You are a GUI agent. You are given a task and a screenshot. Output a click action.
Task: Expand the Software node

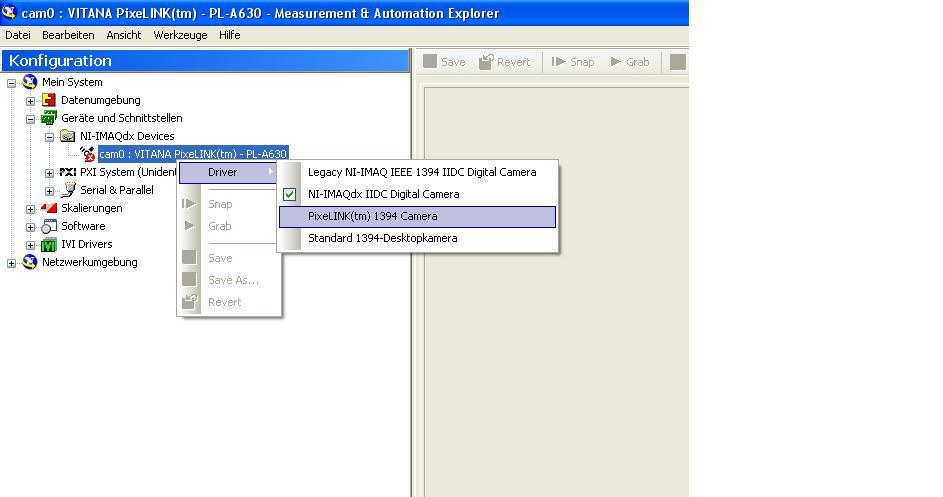click(30, 227)
